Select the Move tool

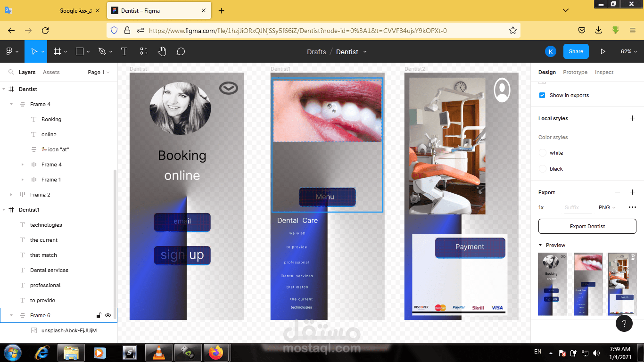click(33, 51)
